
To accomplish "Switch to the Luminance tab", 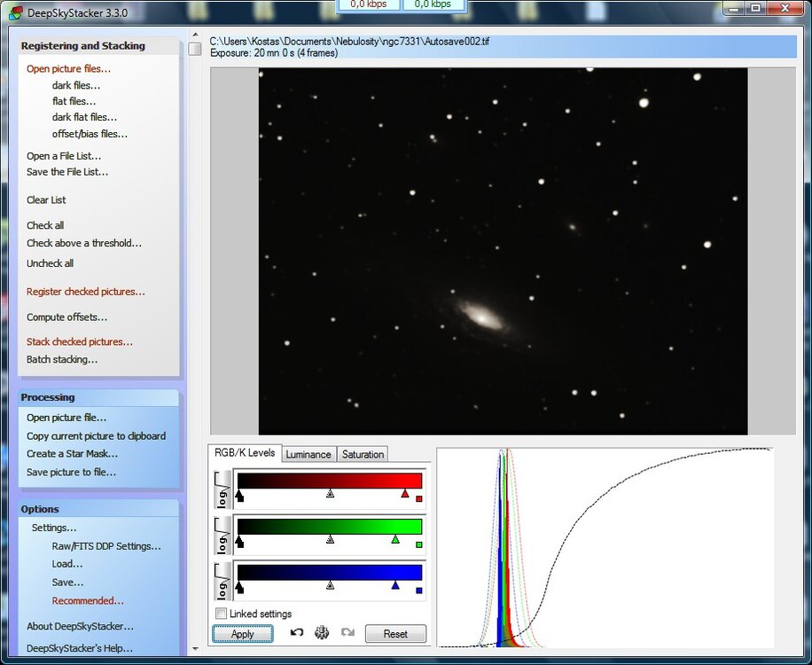I will coord(308,454).
